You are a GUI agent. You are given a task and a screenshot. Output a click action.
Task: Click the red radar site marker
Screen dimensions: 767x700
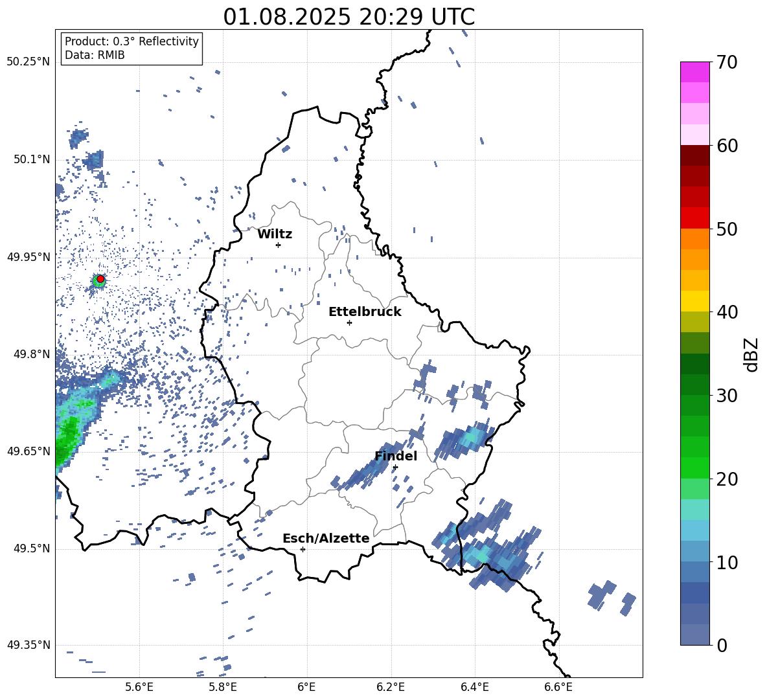100,279
